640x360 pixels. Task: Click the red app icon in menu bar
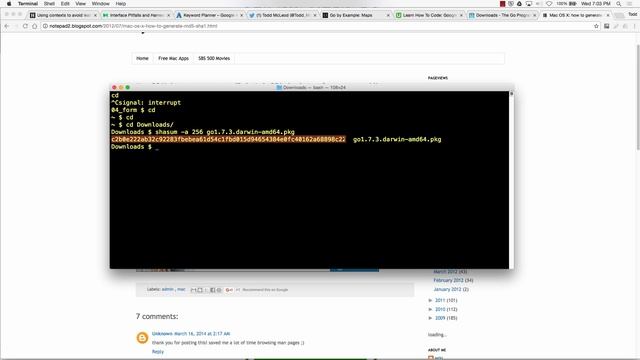point(502,4)
